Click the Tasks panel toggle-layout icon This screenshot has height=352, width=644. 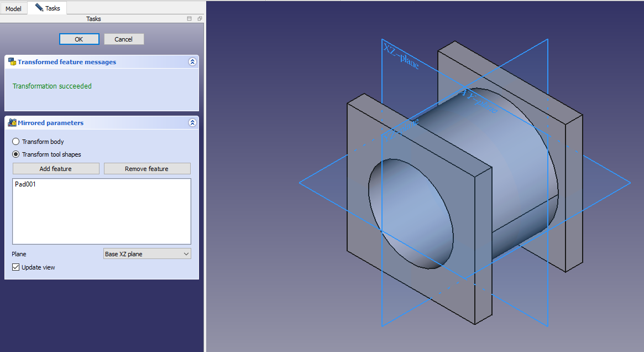pyautogui.click(x=190, y=19)
